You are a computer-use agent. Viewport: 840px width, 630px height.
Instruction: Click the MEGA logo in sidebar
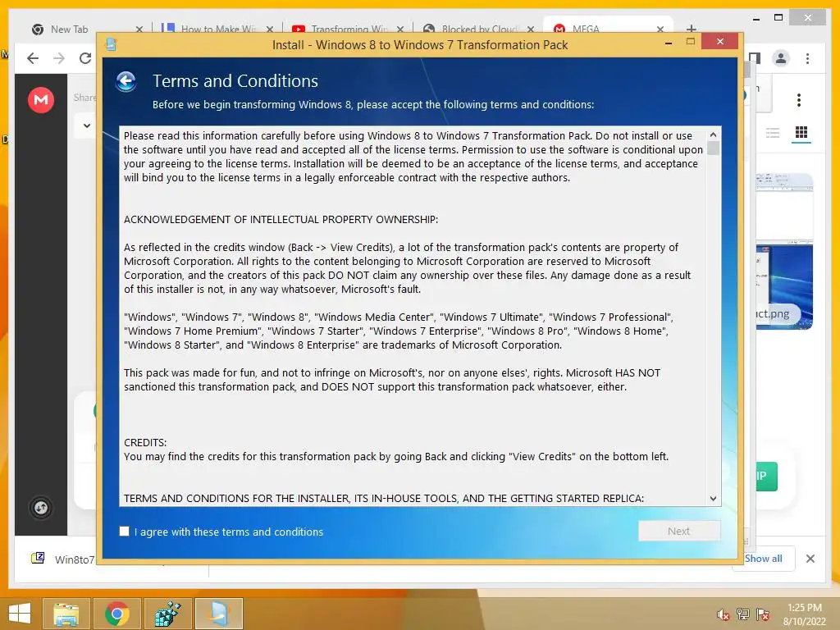pos(41,99)
